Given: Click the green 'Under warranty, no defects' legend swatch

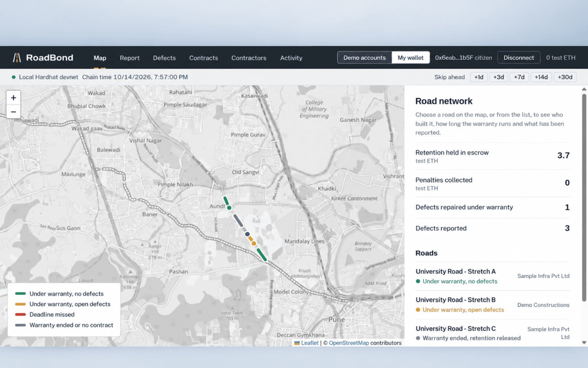Looking at the screenshot, I should click(20, 294).
